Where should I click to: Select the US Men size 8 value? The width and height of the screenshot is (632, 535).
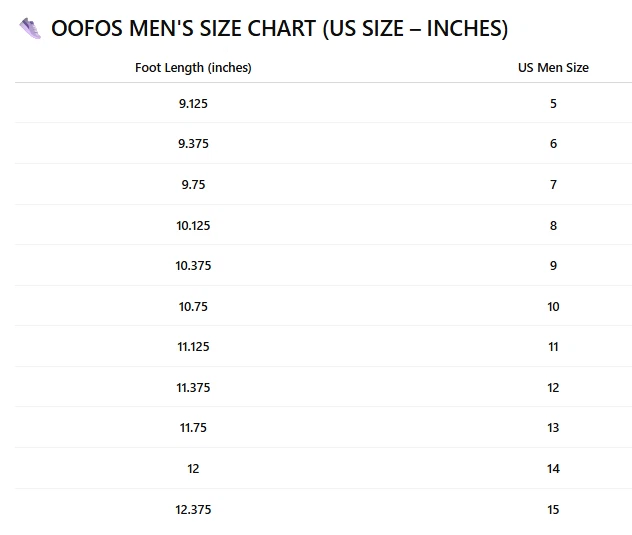coord(553,226)
